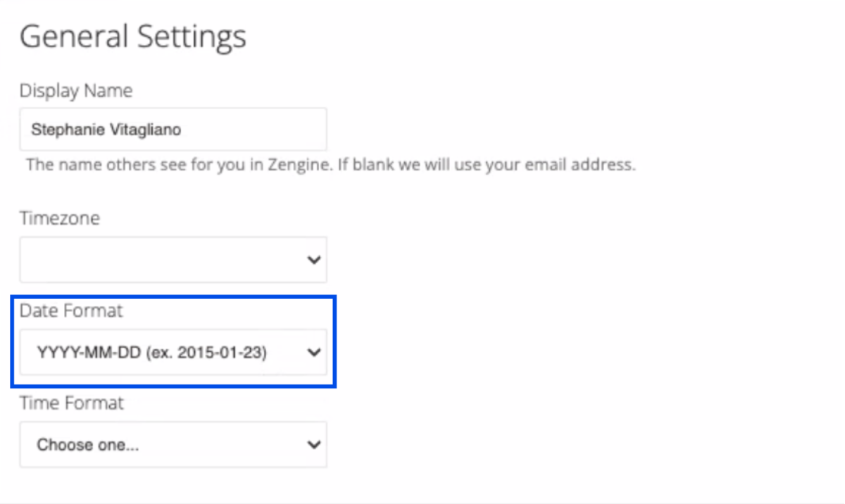Click the 'General Settings' page heading
The image size is (845, 504).
pos(133,37)
